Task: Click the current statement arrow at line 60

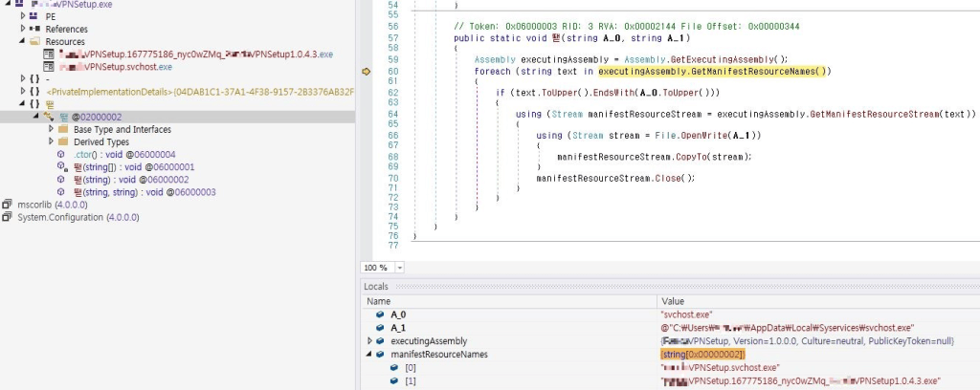Action: coord(367,72)
